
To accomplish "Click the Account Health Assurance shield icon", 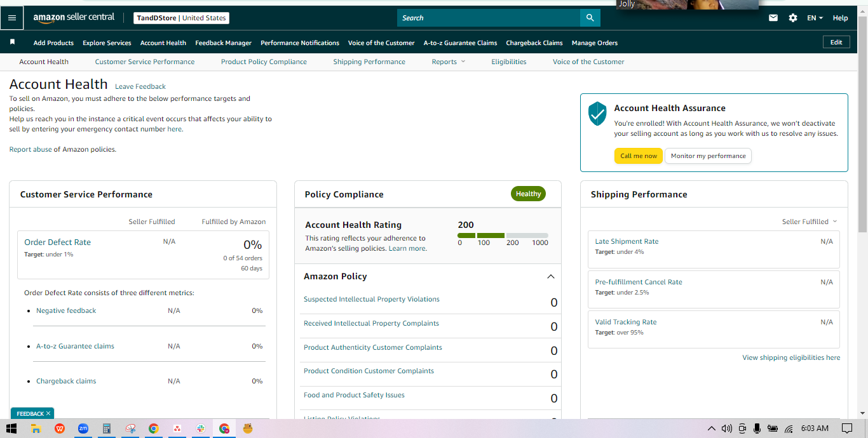I will click(597, 114).
